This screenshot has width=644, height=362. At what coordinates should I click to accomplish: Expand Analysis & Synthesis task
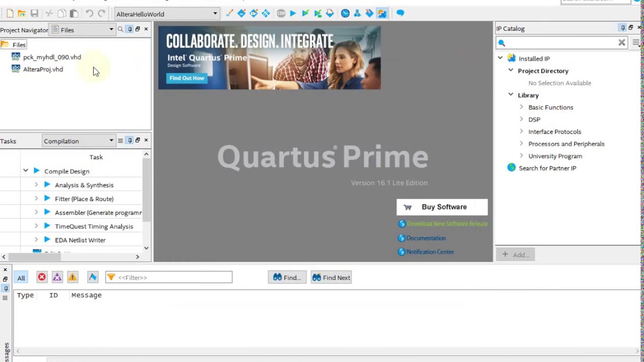pos(36,185)
